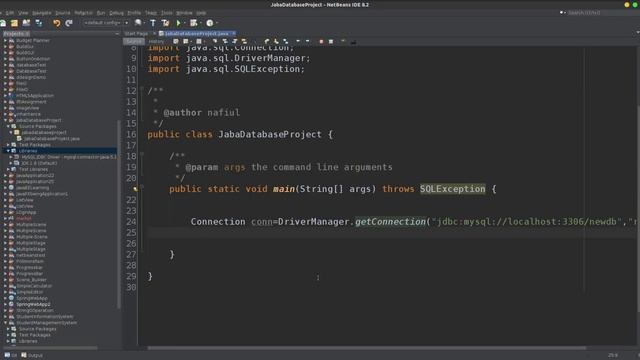This screenshot has height=360, width=640.
Task: Click the editor horizontal scrollbar
Action: (x=367, y=348)
